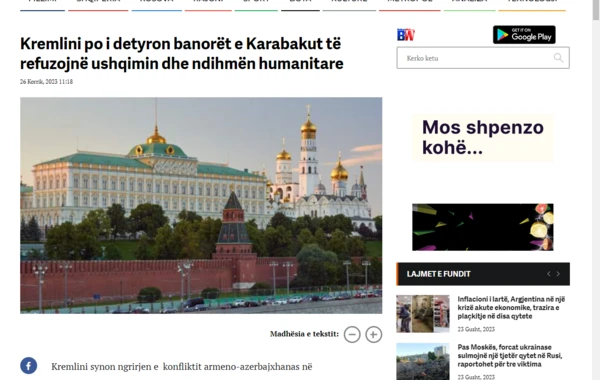This screenshot has width=600, height=380.
Task: Click the black banner ad with lemons
Action: coord(483,227)
